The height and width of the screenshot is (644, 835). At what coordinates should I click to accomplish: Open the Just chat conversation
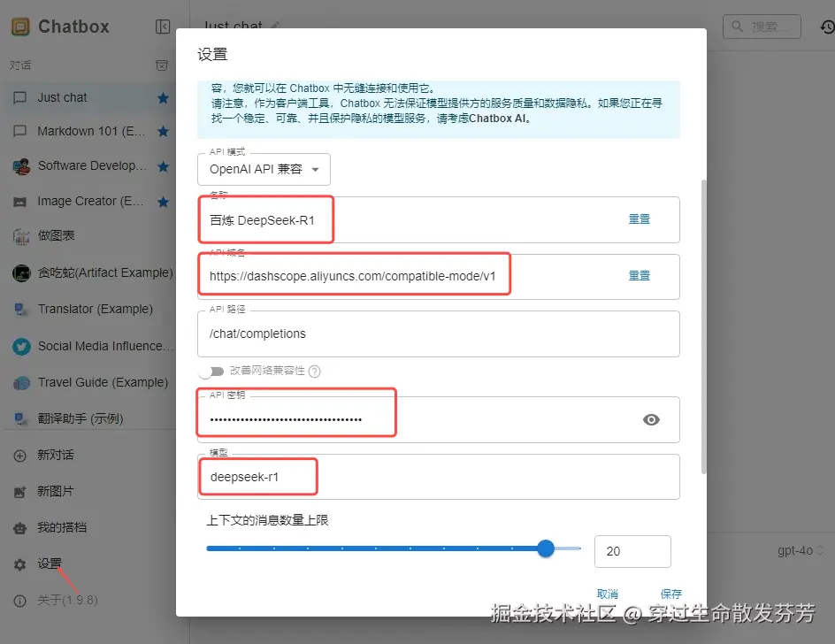tap(90, 98)
